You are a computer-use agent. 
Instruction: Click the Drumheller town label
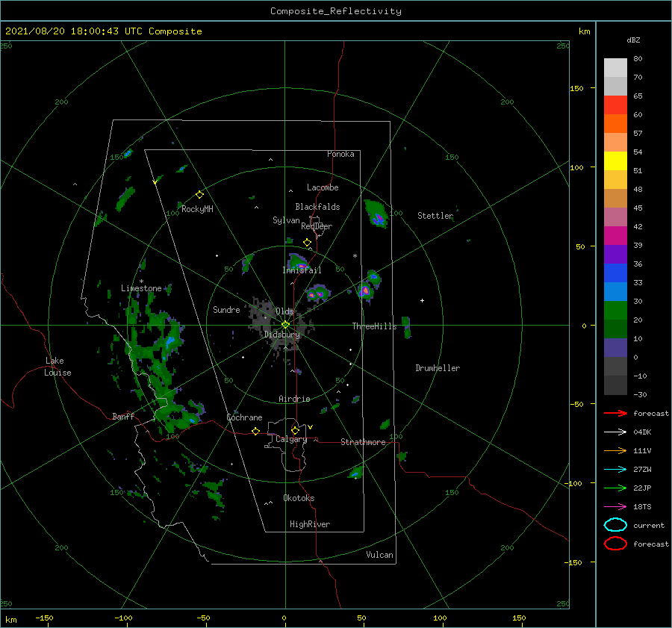point(438,368)
